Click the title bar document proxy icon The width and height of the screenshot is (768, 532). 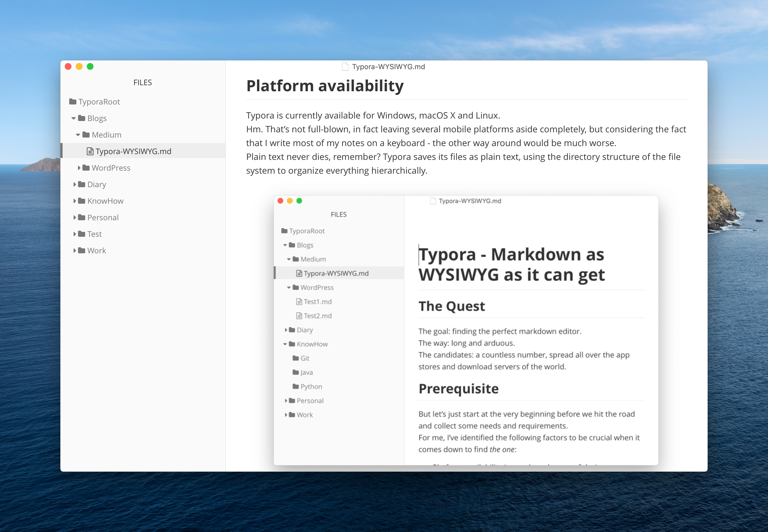click(345, 67)
